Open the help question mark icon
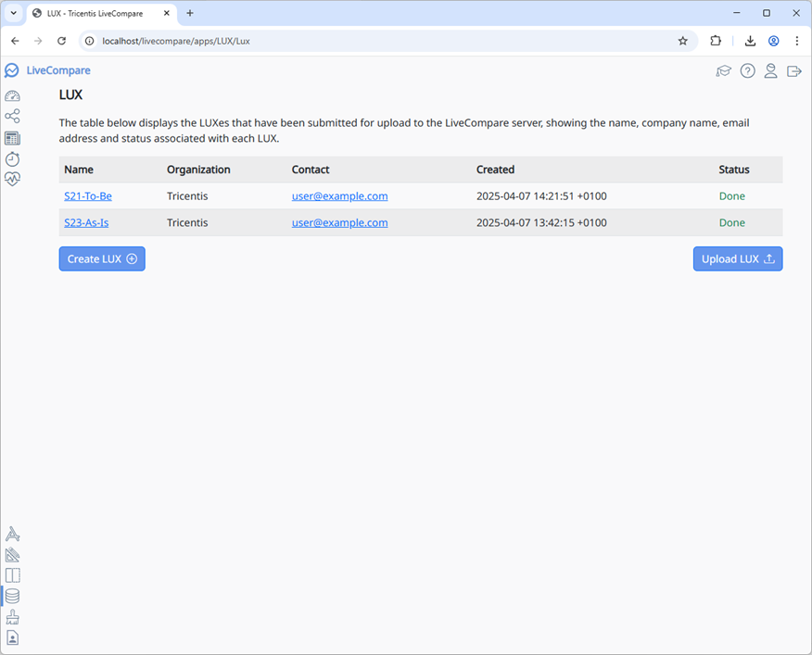This screenshot has height=655, width=812. pyautogui.click(x=747, y=71)
